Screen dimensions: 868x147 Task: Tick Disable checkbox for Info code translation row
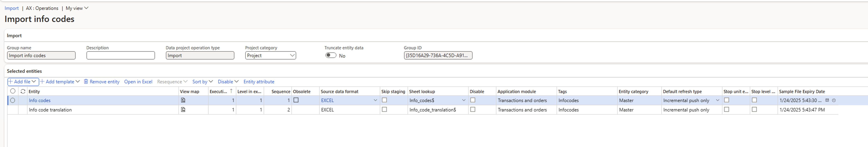(x=473, y=110)
